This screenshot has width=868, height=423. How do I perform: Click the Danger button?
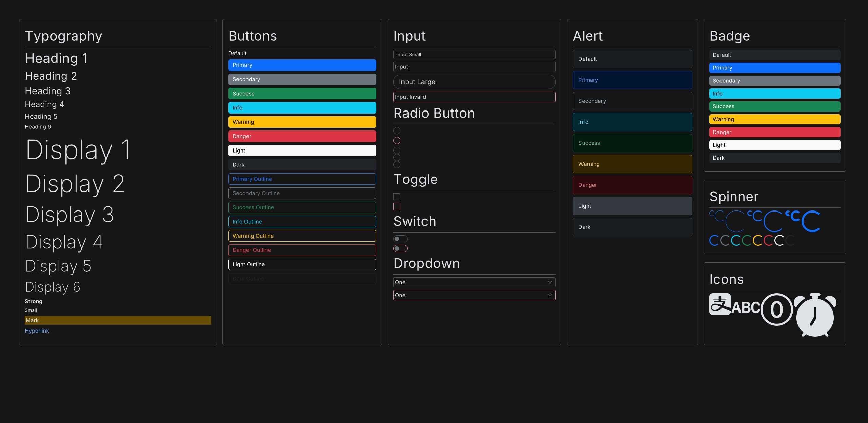coord(302,136)
